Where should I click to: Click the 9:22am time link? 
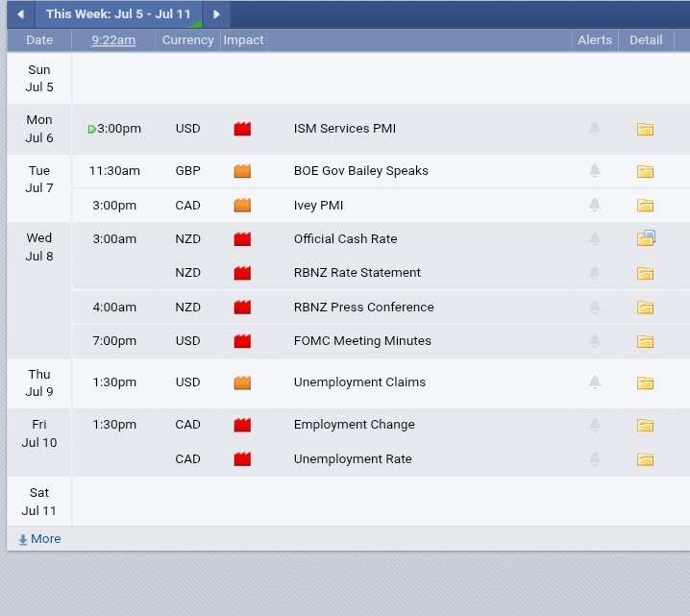pos(113,40)
